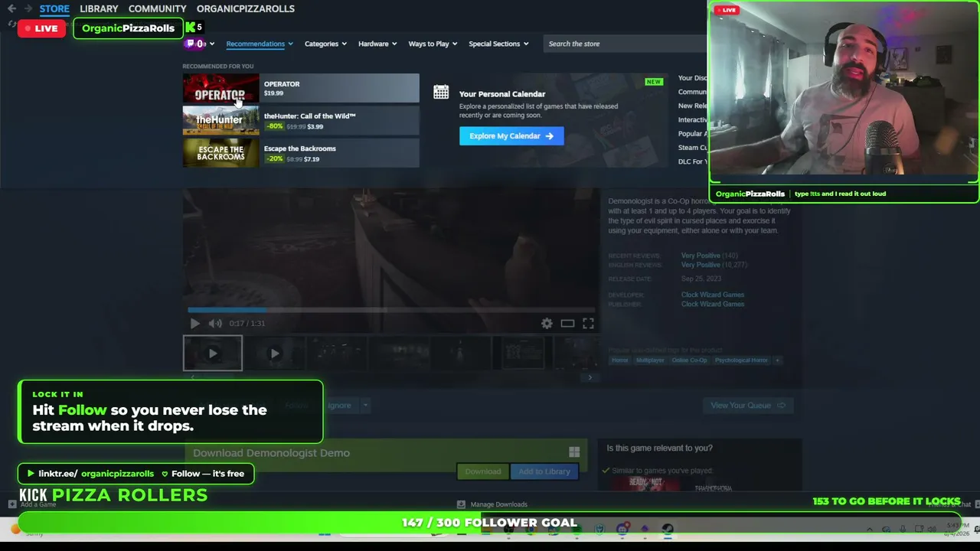The height and width of the screenshot is (551, 980).
Task: Go forward with the Steam forward arrow
Action: click(x=28, y=8)
